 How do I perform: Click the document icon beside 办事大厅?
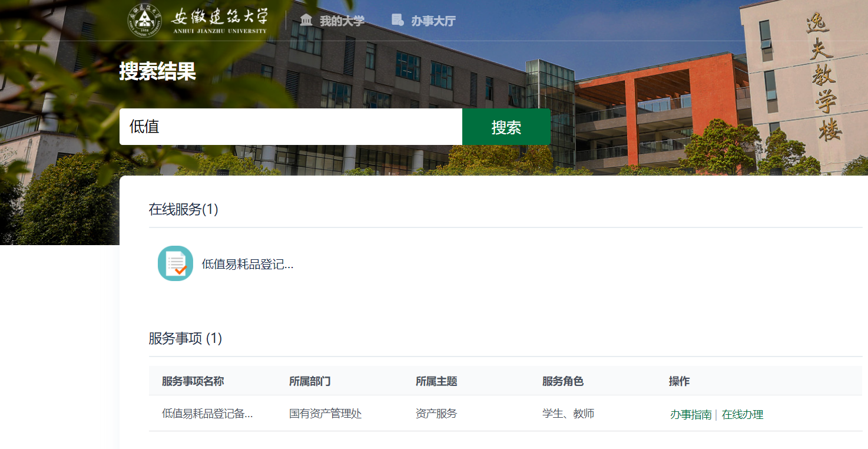397,21
